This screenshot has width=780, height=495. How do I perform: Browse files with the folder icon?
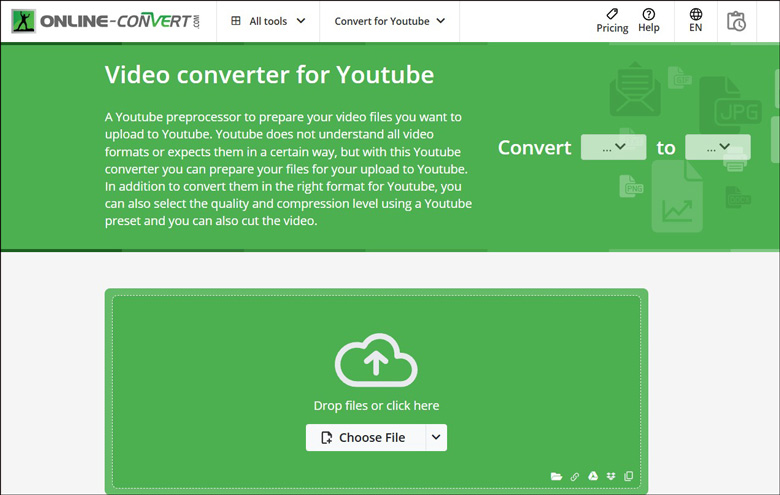click(x=556, y=476)
